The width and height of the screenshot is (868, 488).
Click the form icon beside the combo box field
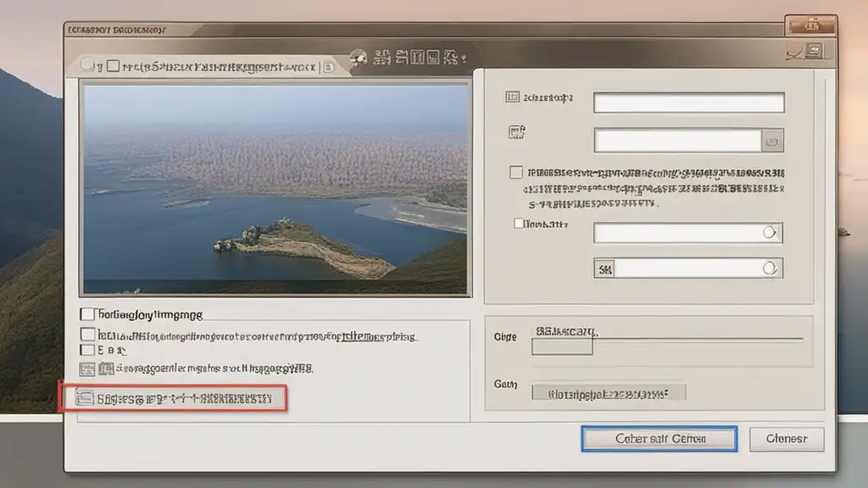click(x=516, y=132)
